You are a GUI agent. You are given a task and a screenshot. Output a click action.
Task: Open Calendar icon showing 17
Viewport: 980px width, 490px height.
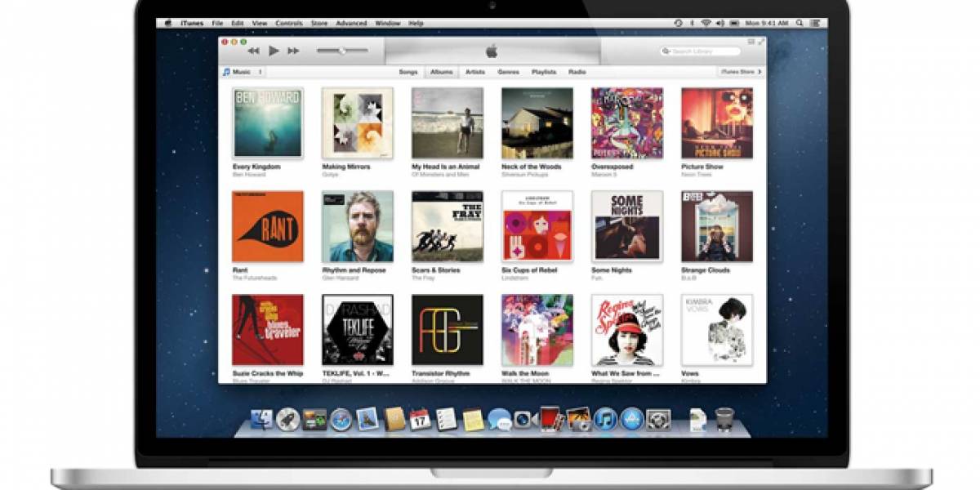pos(420,419)
